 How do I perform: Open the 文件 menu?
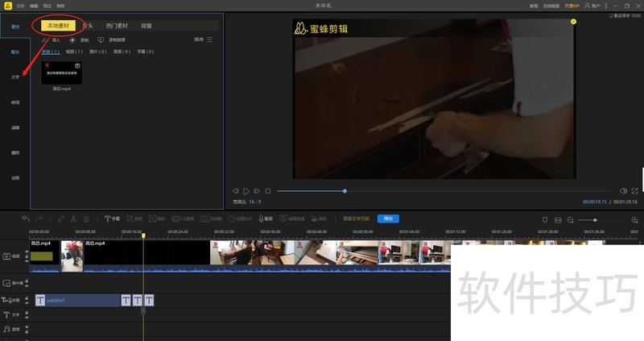(20, 6)
